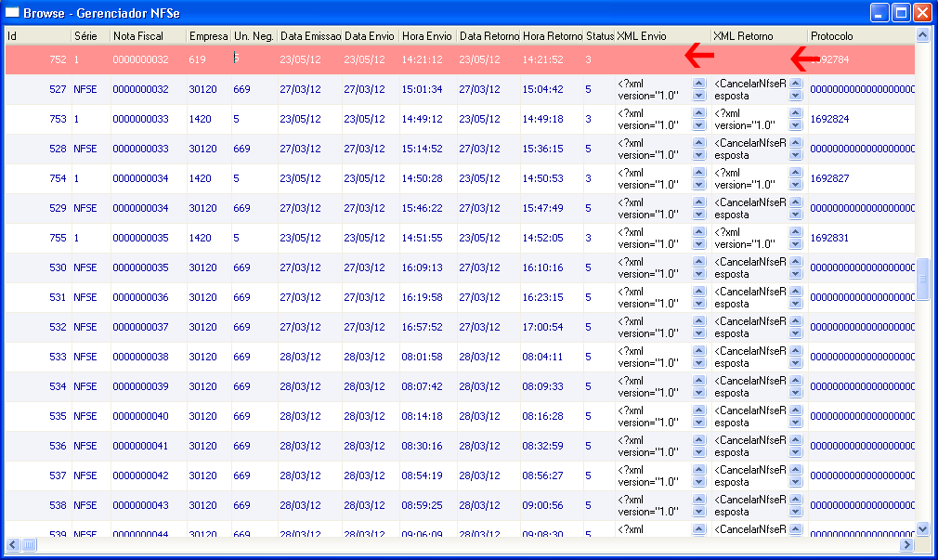Sort by the Id column header
Screen dimensions: 938x560
[x=38, y=36]
